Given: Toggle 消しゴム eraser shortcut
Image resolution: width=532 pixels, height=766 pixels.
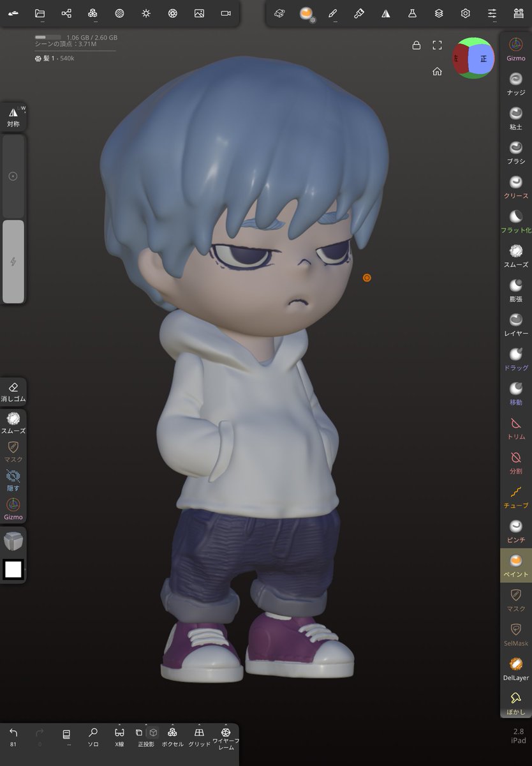Looking at the screenshot, I should [13, 393].
